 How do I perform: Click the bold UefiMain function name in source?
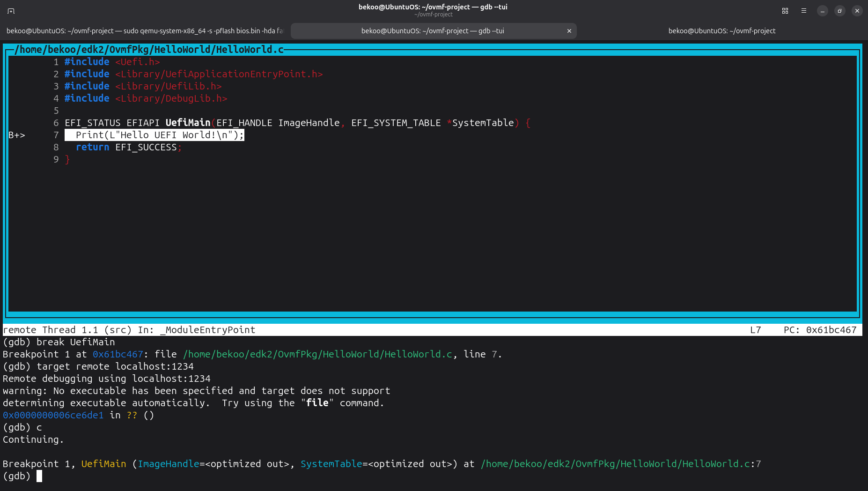(188, 123)
